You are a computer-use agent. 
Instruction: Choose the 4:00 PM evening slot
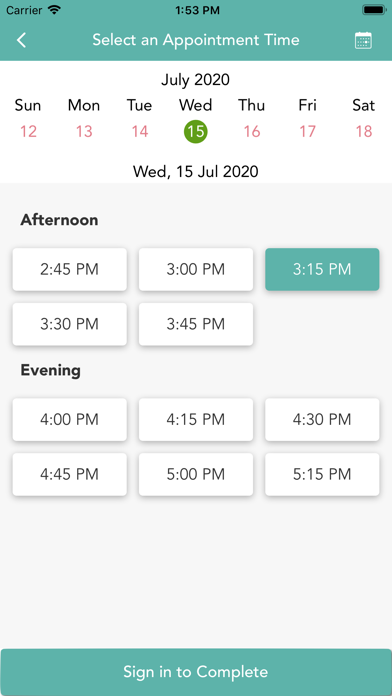70,419
